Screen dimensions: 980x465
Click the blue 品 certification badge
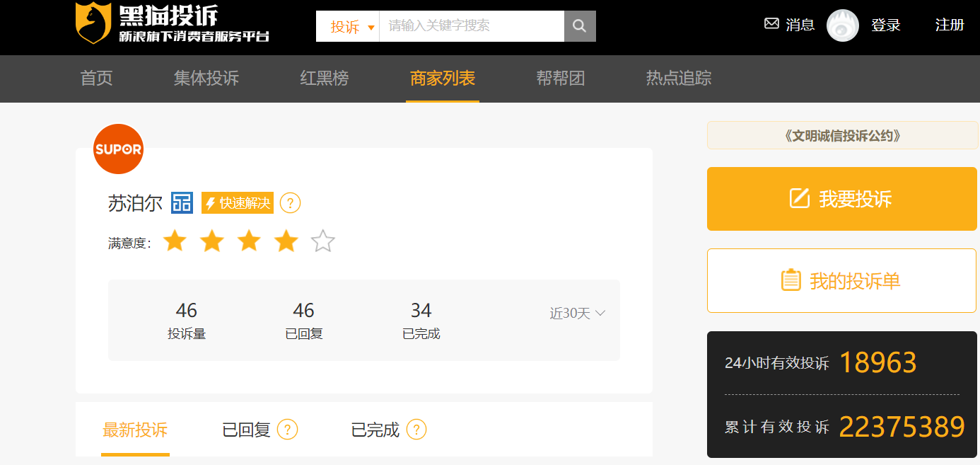tap(182, 203)
